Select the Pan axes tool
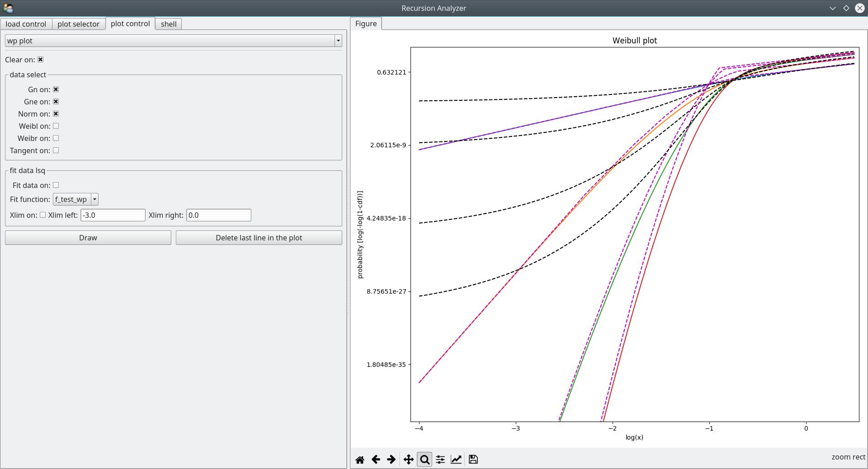 [408, 460]
